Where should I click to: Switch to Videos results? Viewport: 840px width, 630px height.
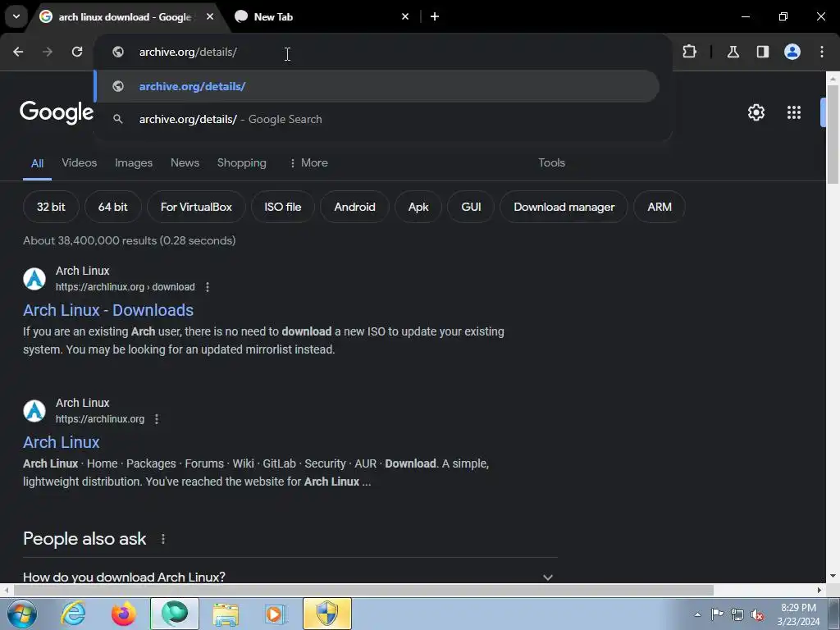(x=80, y=163)
